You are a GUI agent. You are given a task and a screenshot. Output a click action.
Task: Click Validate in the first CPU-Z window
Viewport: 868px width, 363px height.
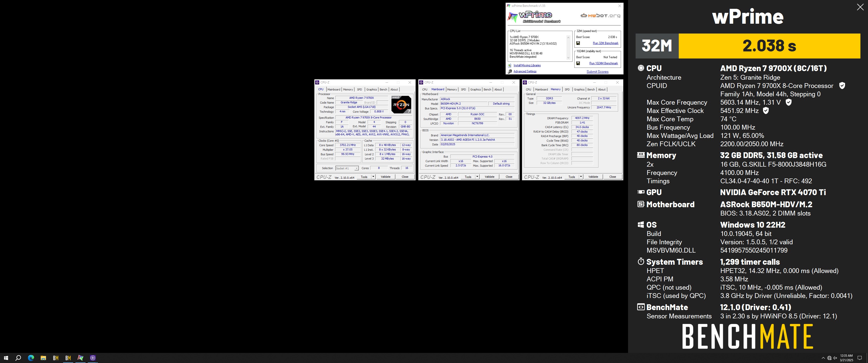pos(386,176)
